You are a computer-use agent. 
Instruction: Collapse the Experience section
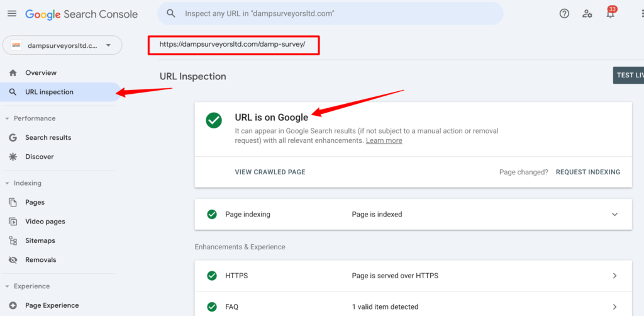pos(7,286)
